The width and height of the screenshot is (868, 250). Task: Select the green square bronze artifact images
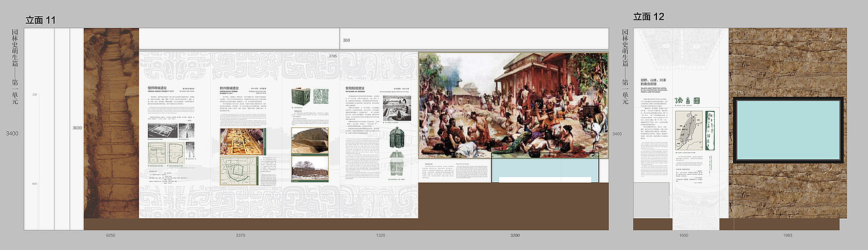(x=310, y=96)
